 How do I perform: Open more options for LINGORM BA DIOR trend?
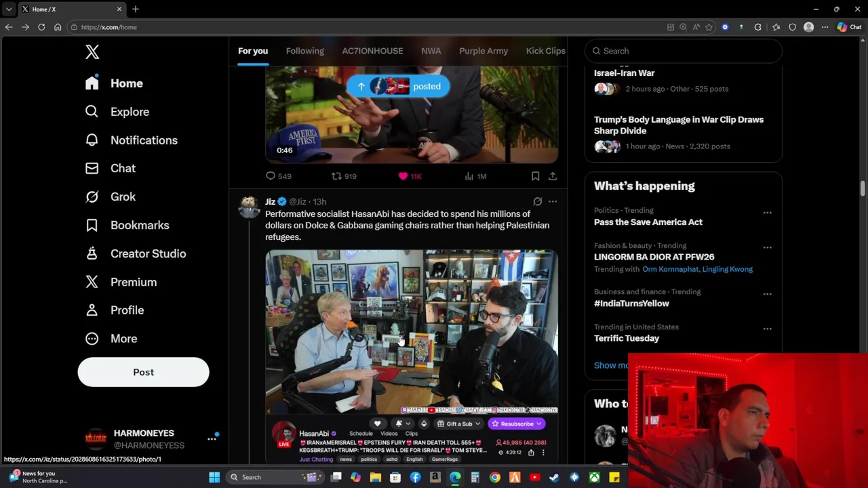[x=768, y=247]
